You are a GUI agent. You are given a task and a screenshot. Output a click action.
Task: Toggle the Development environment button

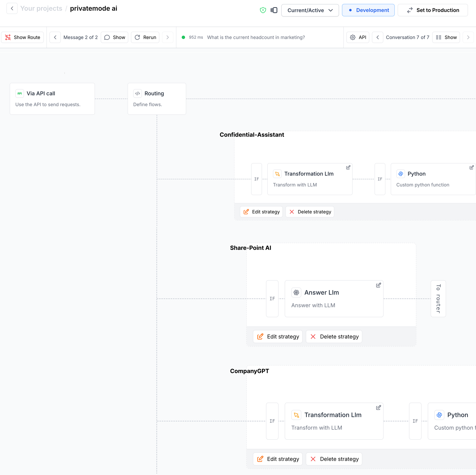pos(368,10)
